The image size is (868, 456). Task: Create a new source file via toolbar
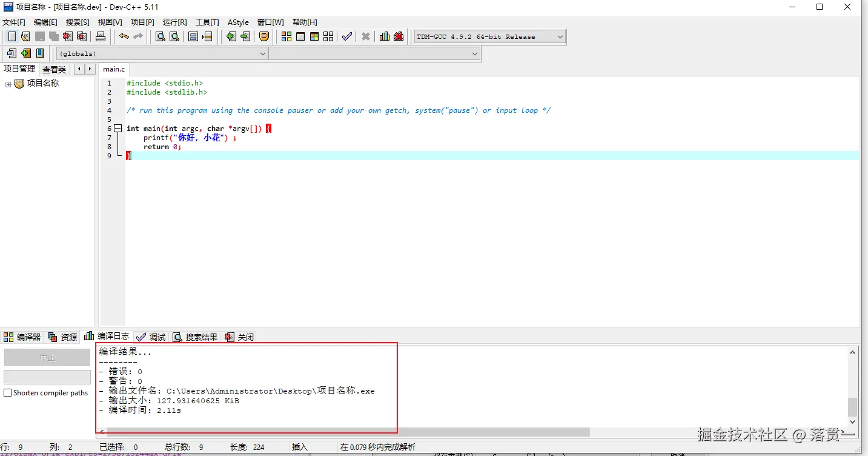[12, 36]
